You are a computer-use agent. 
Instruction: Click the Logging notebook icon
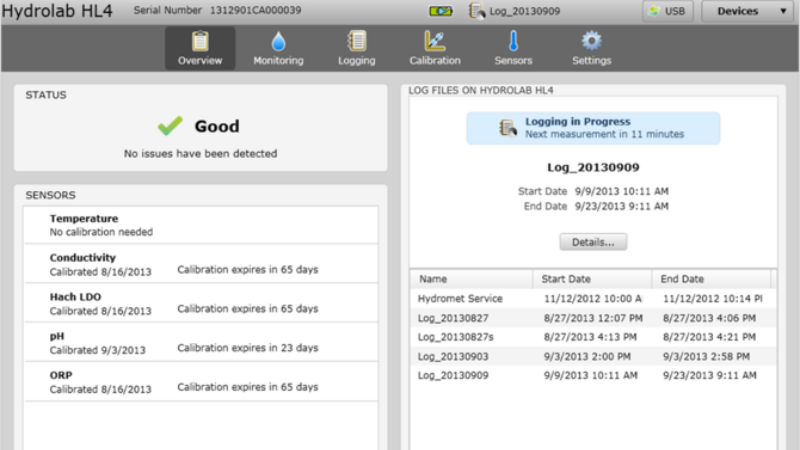click(356, 41)
